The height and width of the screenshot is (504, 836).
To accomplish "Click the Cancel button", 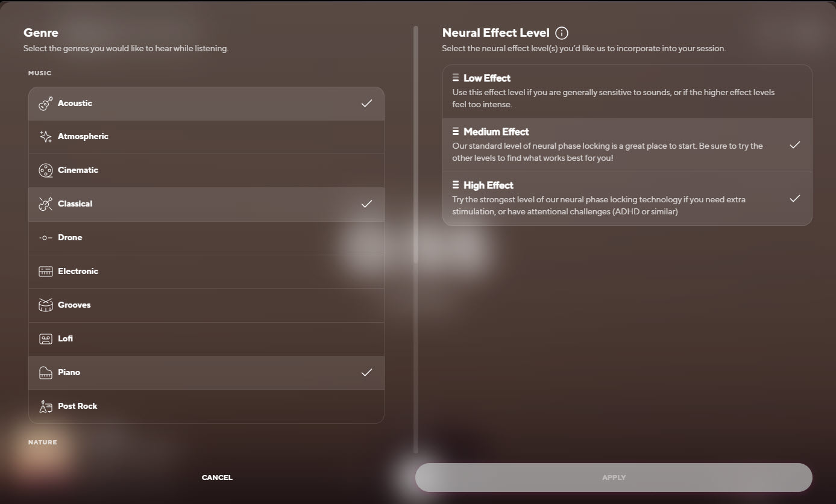I will pyautogui.click(x=216, y=477).
